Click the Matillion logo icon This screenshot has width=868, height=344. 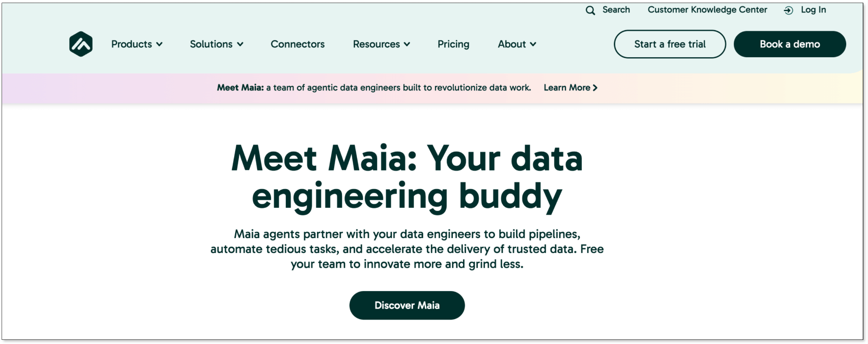pos(81,44)
